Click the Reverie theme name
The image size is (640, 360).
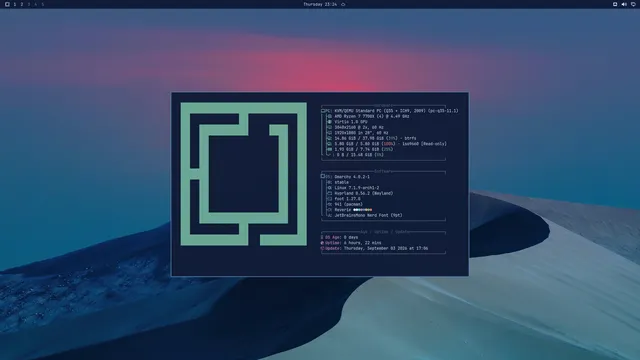[x=342, y=210]
